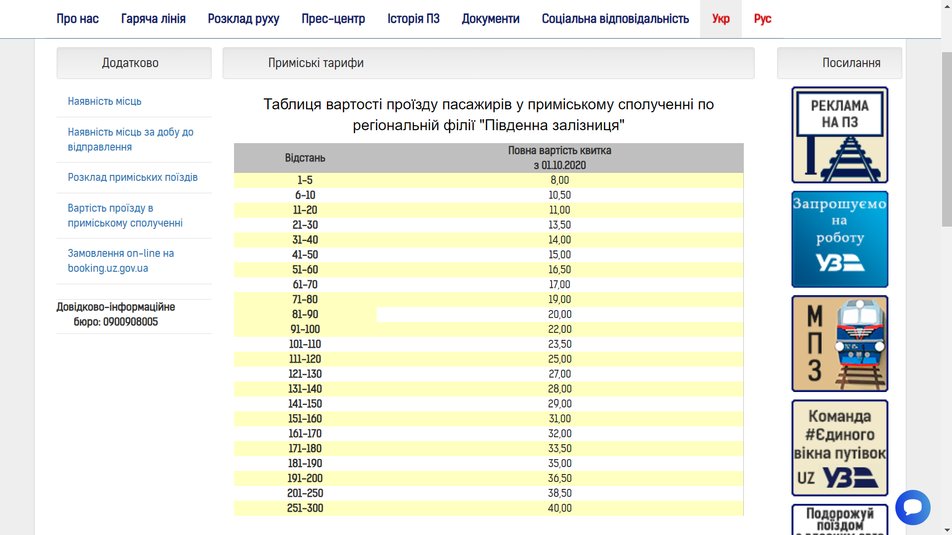The image size is (952, 535).
Task: Open the 'Про нас' menu item
Action: [78, 19]
